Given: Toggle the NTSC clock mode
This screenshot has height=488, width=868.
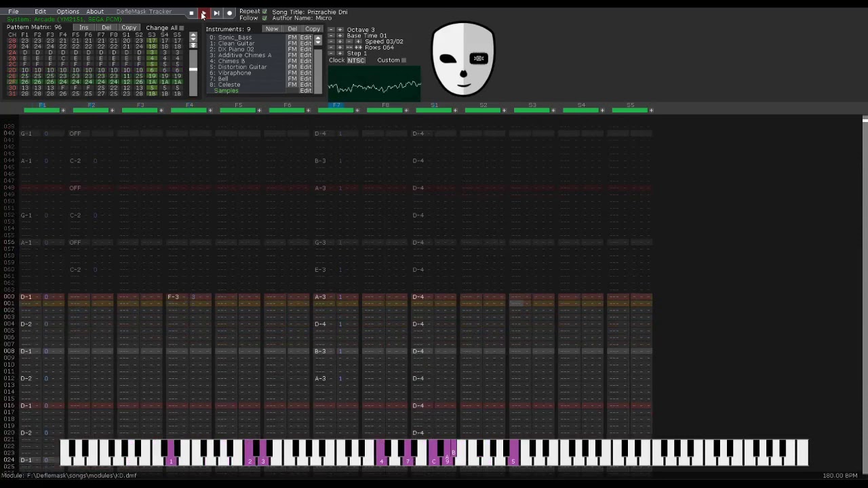Looking at the screenshot, I should tap(356, 60).
